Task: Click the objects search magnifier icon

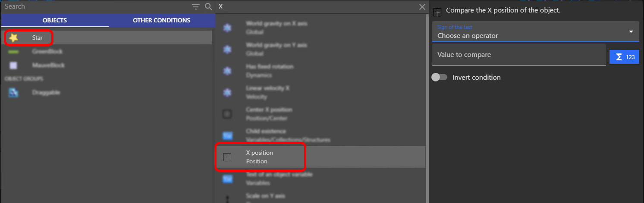Action: [208, 6]
